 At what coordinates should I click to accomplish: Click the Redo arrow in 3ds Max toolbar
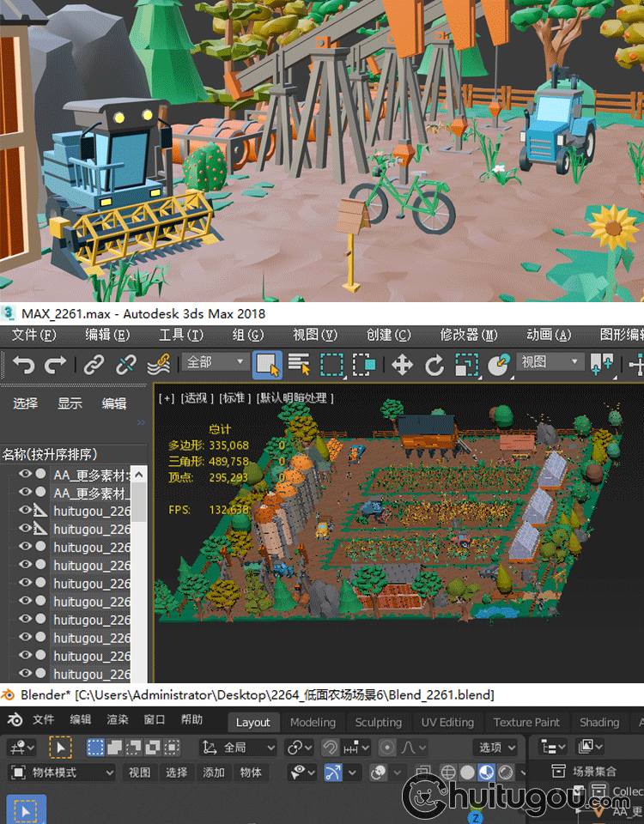(55, 365)
